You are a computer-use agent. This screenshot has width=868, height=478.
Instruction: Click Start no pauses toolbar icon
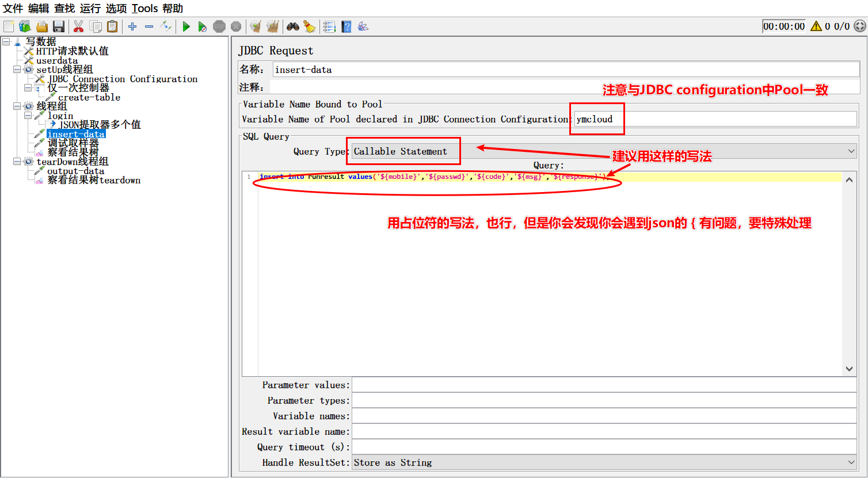coord(202,26)
